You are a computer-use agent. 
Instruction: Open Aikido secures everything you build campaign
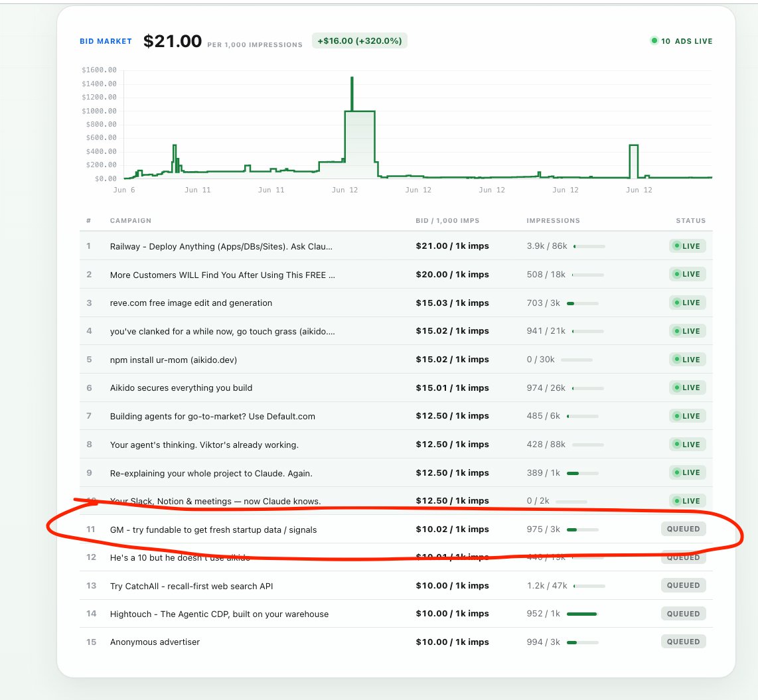pos(181,388)
